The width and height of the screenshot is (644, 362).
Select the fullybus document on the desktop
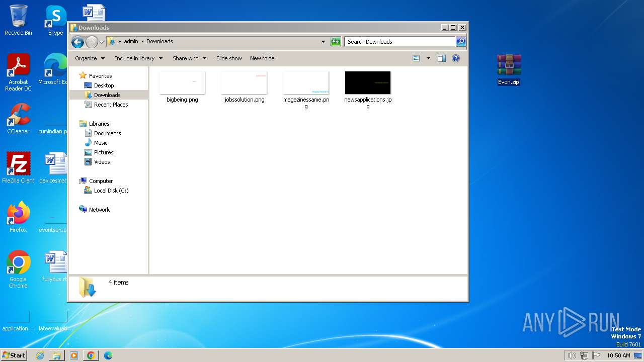click(54, 266)
